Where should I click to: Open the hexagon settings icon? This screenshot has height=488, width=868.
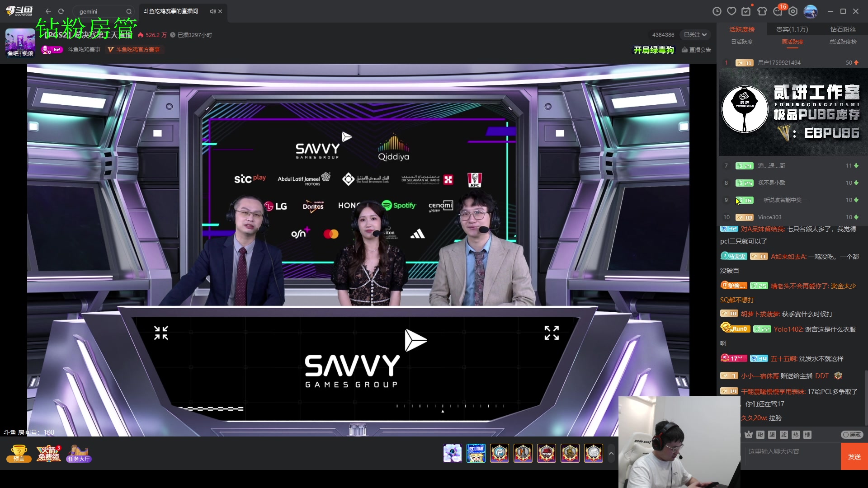(793, 11)
